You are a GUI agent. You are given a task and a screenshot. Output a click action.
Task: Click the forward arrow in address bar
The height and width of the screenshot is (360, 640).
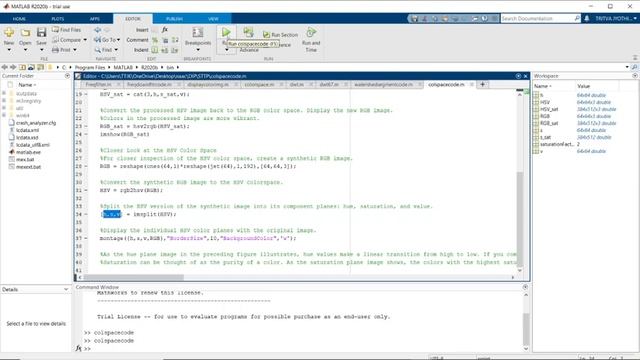(13, 67)
